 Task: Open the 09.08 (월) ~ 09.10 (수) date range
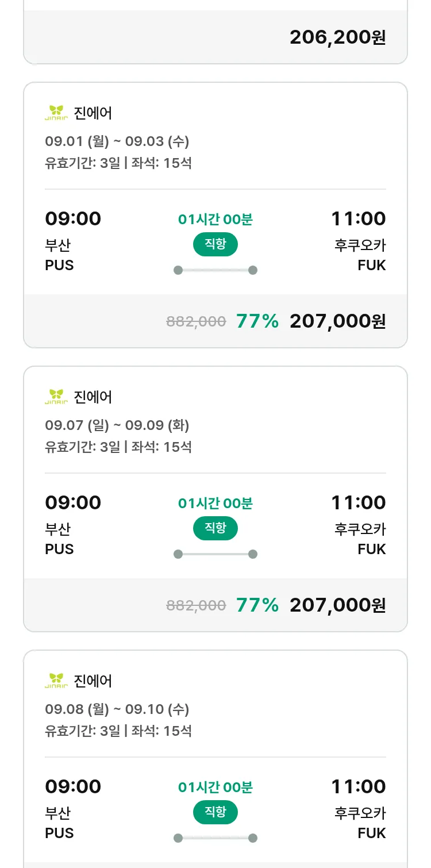(117, 709)
